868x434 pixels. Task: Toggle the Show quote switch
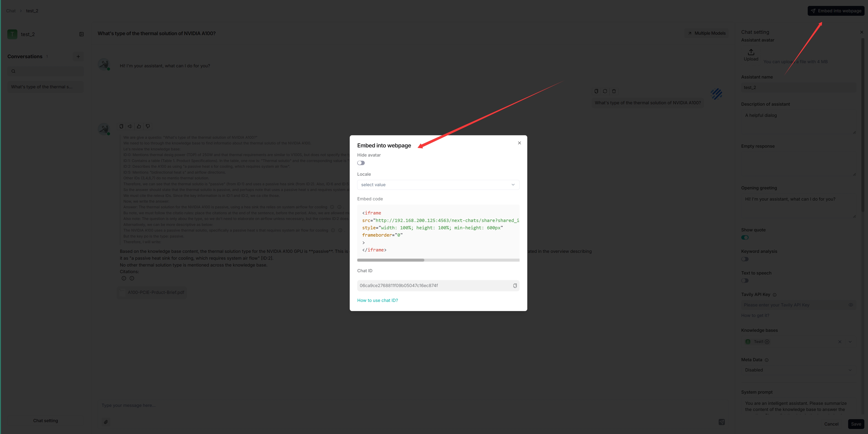click(745, 237)
